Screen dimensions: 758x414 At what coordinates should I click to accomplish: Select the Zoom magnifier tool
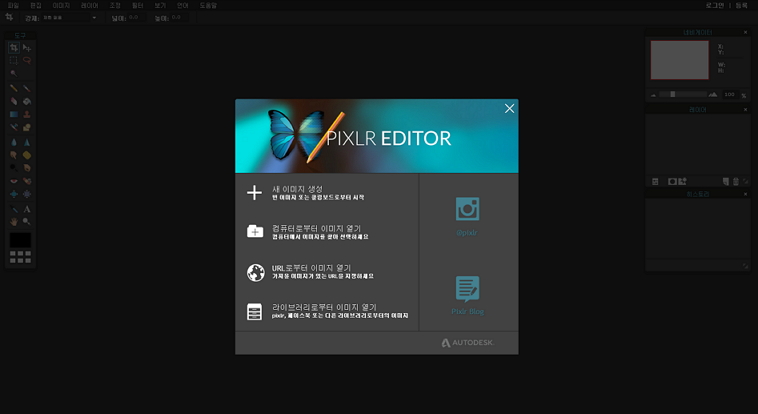point(27,222)
